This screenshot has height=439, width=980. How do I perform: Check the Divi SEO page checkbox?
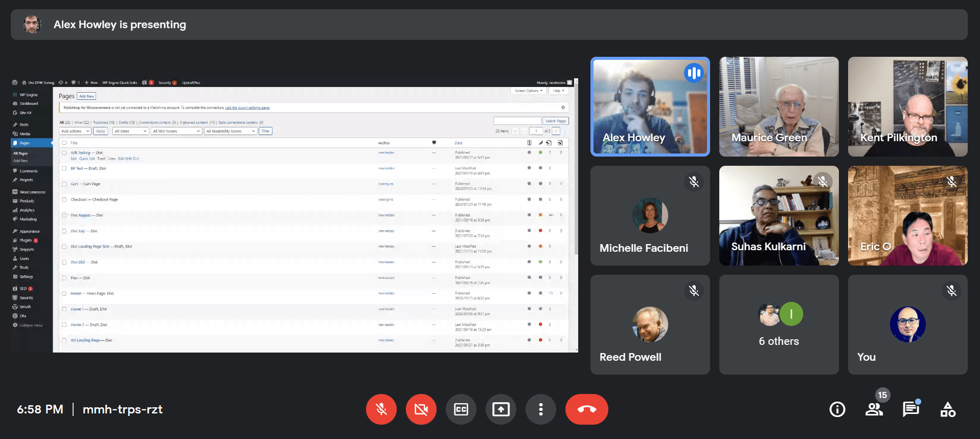(64, 262)
